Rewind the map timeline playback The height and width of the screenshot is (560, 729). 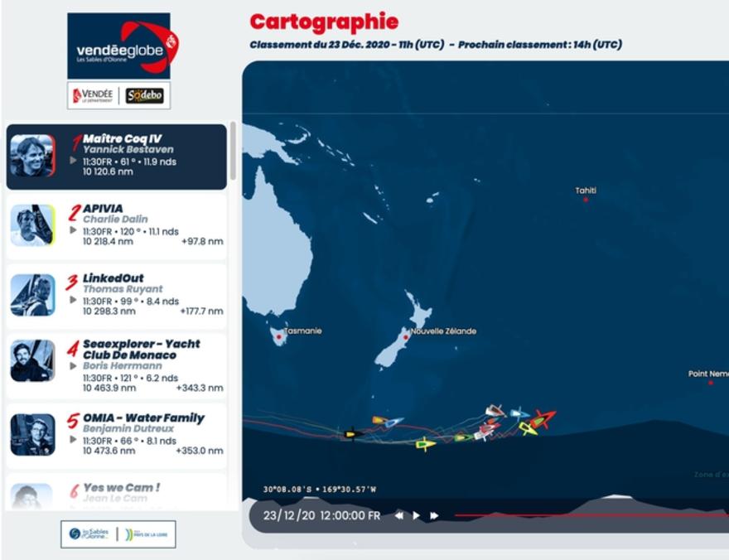tap(399, 515)
